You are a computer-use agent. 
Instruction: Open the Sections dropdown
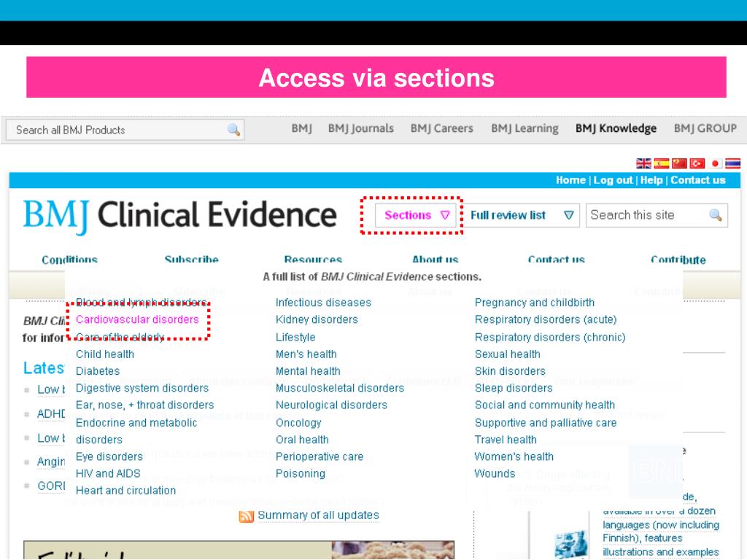(x=415, y=215)
